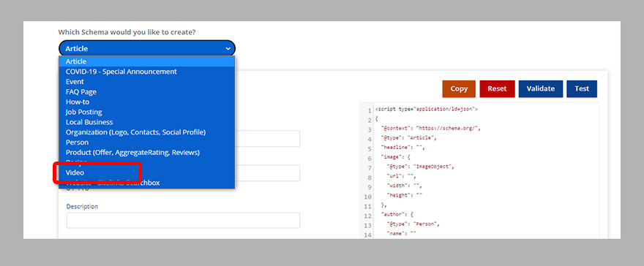Focus the Description input field
The height and width of the screenshot is (266, 644).
coord(183,220)
